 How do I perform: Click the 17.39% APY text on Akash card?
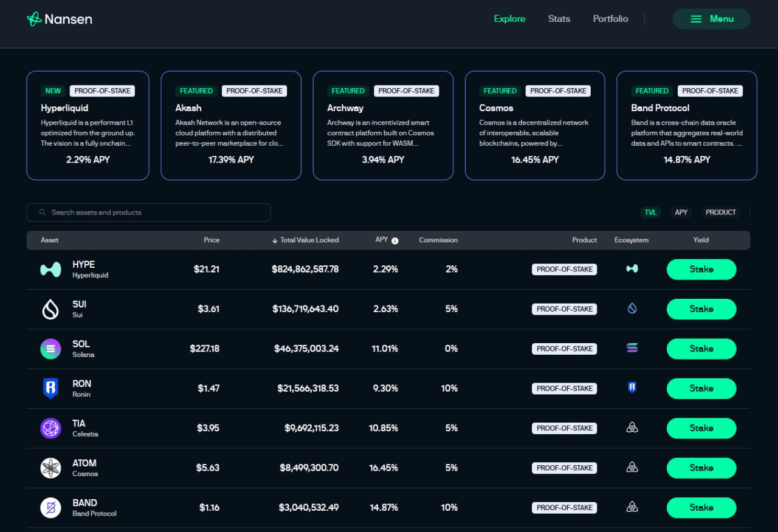(231, 160)
